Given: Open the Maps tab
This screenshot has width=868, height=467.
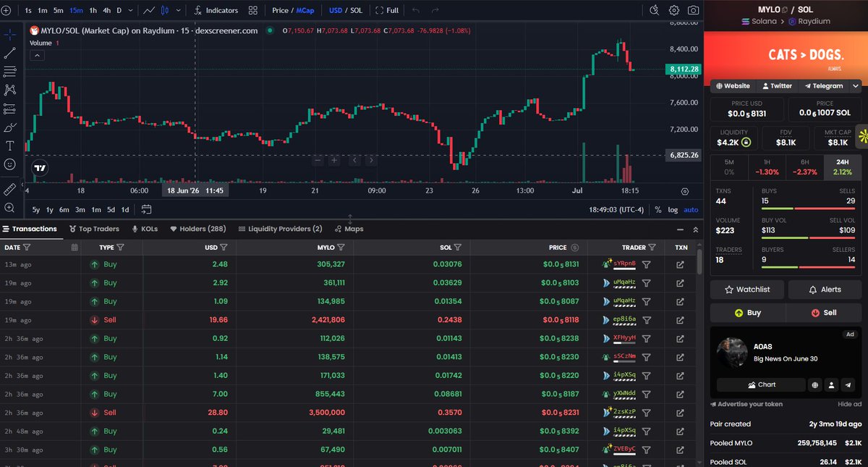Looking at the screenshot, I should click(348, 229).
